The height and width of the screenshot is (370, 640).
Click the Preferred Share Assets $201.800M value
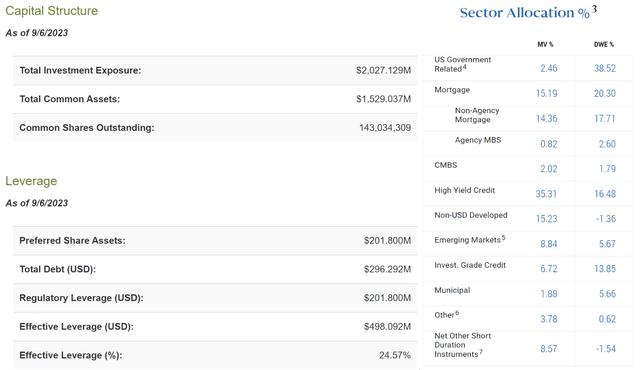[387, 240]
